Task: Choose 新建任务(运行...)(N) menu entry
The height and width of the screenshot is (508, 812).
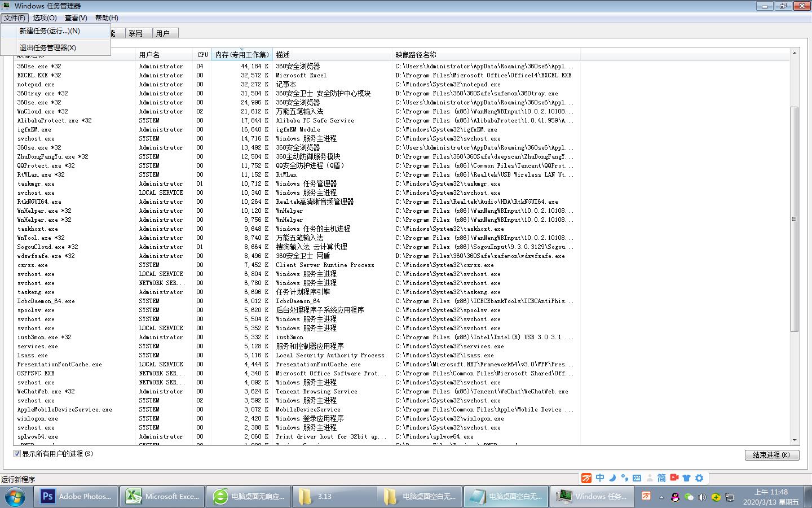Action: (x=55, y=31)
